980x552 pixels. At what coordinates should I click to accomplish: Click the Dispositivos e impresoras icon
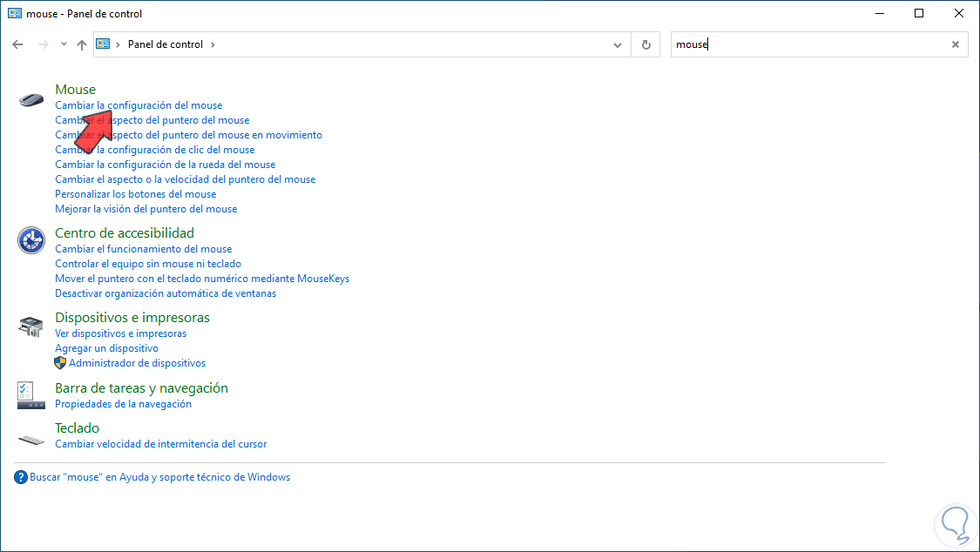pos(31,326)
